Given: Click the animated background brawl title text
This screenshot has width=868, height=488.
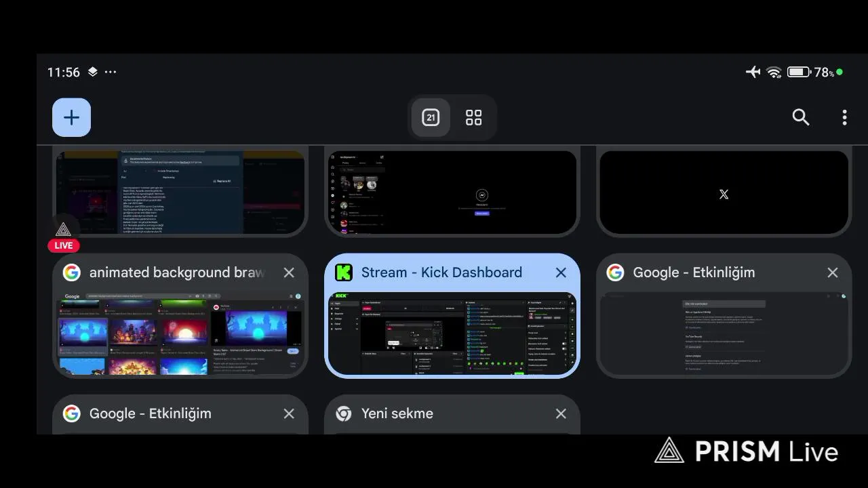Looking at the screenshot, I should [x=177, y=272].
